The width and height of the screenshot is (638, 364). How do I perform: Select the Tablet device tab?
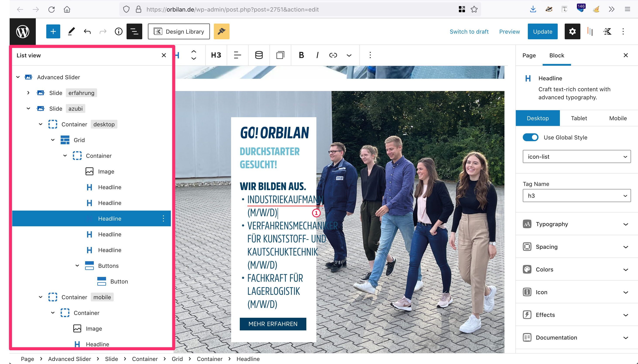point(579,118)
